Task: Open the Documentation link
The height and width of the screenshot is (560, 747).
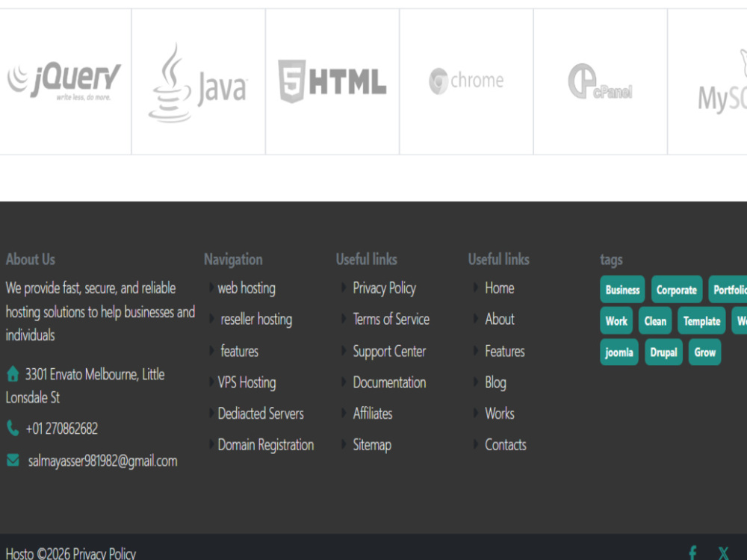Action: 389,382
